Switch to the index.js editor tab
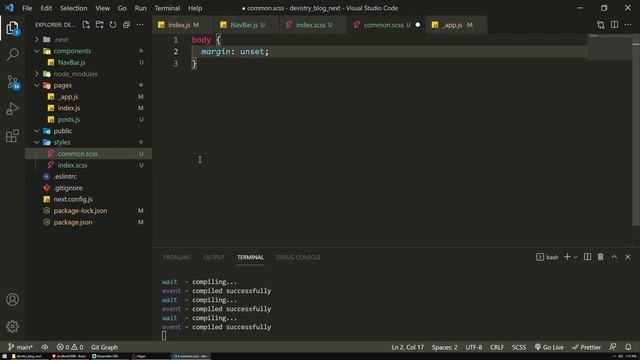Screen dimensions: 640x360 coord(183,25)
